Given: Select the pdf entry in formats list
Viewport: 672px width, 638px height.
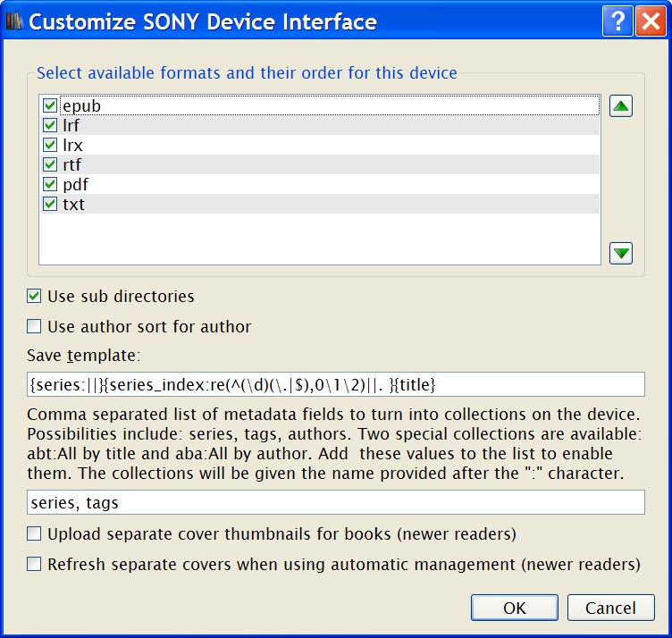Looking at the screenshot, I should (x=76, y=185).
